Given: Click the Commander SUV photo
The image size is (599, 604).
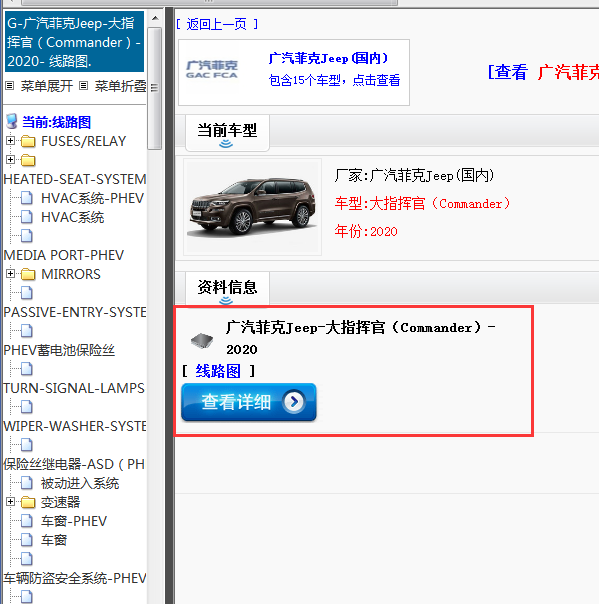Looking at the screenshot, I should pos(252,207).
